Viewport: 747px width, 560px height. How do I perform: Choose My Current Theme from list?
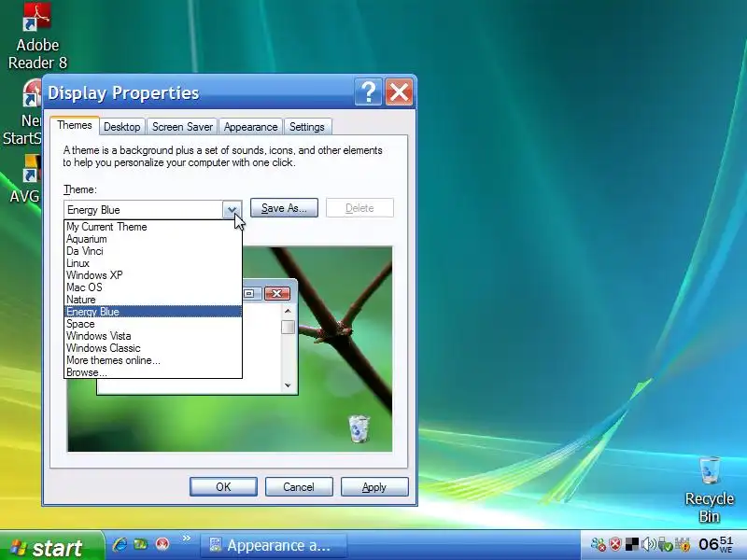coord(153,227)
